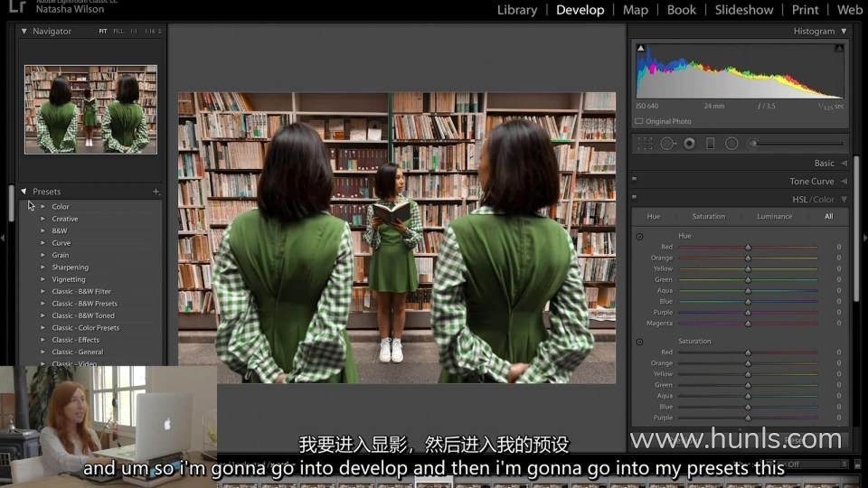Expand the Color presets folder
The width and height of the screenshot is (868, 488).
(x=42, y=207)
